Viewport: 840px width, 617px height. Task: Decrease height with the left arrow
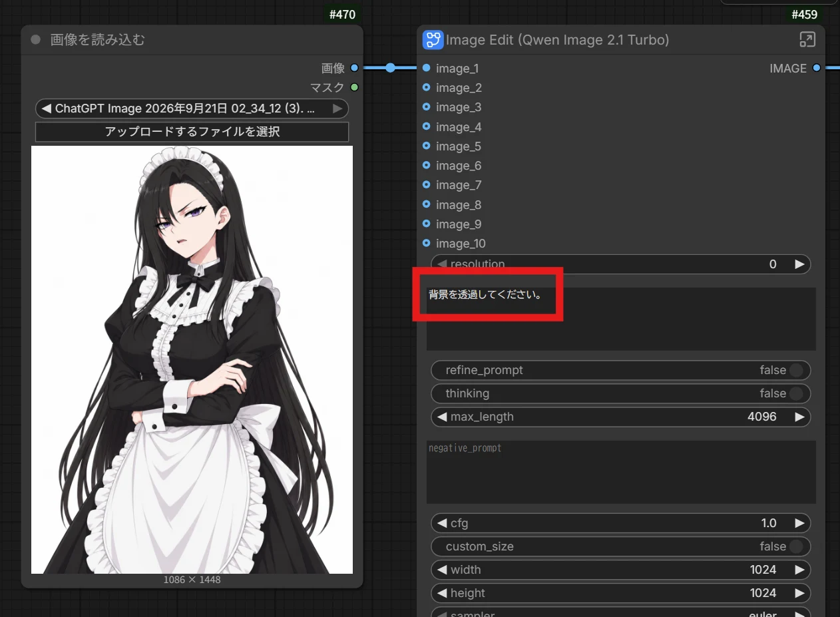click(442, 593)
